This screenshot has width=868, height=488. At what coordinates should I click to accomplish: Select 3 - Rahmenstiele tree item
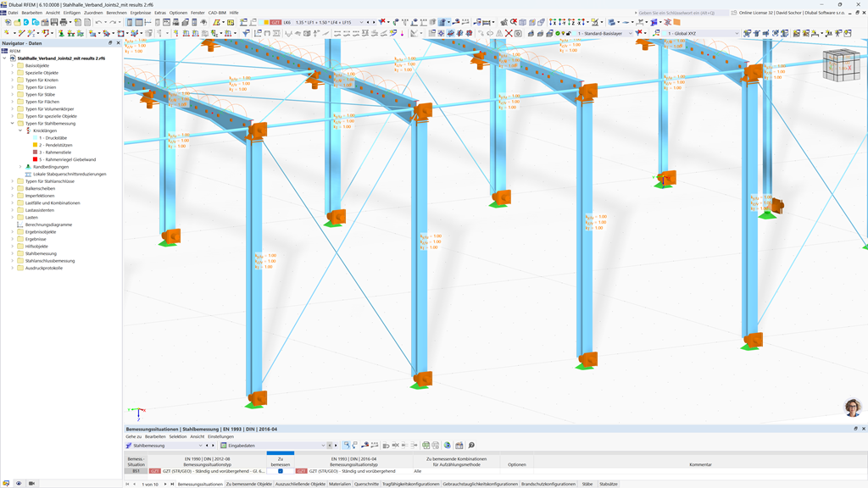click(x=55, y=152)
